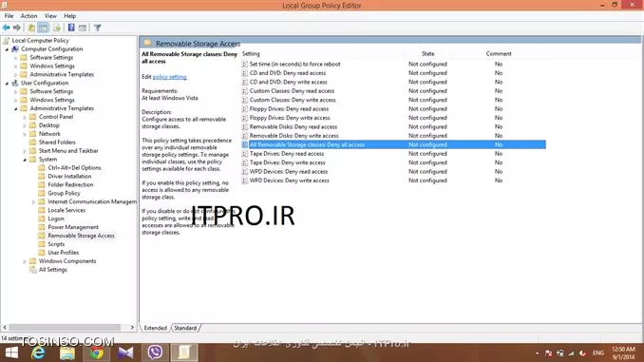The height and width of the screenshot is (362, 644).
Task: Select the Scripts folder
Action: click(56, 244)
